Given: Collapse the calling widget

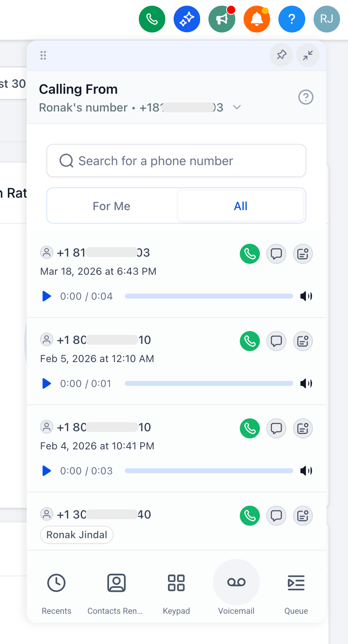Looking at the screenshot, I should click(308, 55).
